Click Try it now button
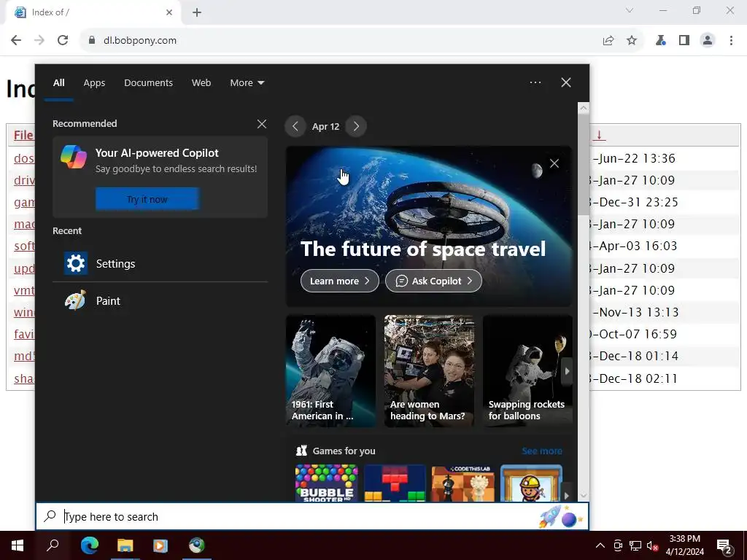Screen dimensions: 747x560 coord(147,199)
